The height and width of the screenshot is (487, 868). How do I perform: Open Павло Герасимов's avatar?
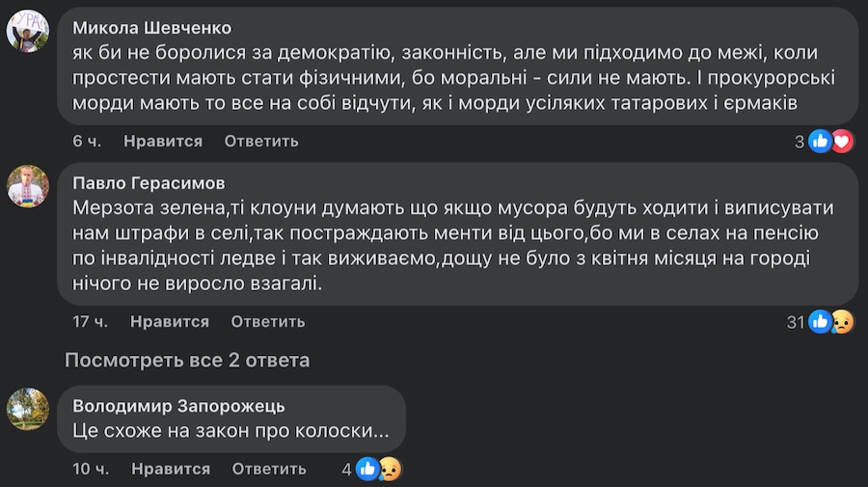click(x=28, y=186)
